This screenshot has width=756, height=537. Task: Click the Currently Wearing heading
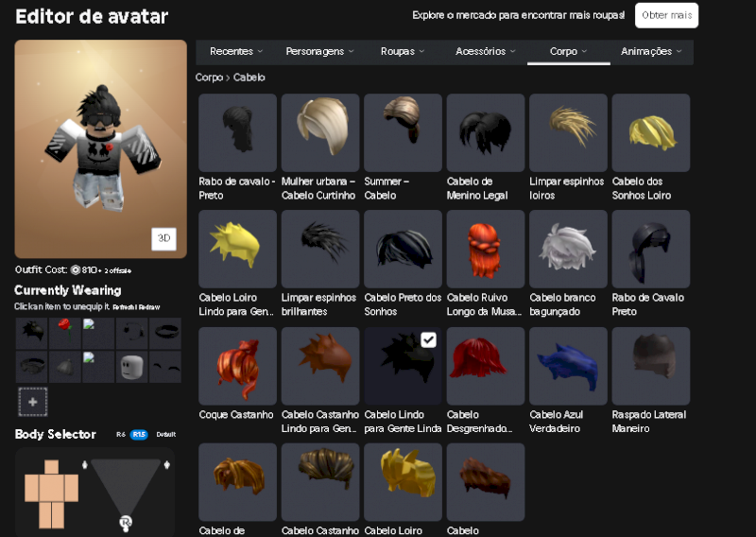tap(68, 290)
